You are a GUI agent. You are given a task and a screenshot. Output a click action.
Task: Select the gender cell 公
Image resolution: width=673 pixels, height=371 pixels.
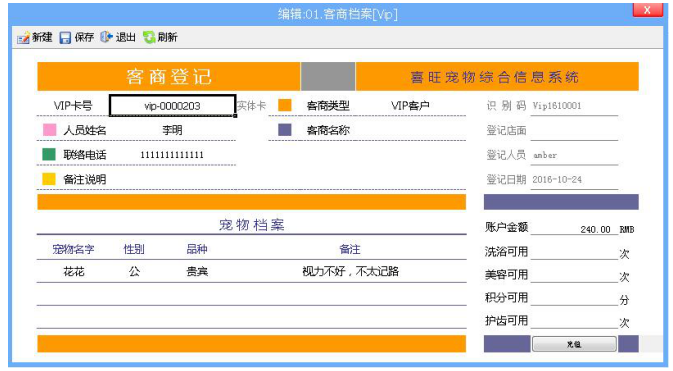[134, 271]
